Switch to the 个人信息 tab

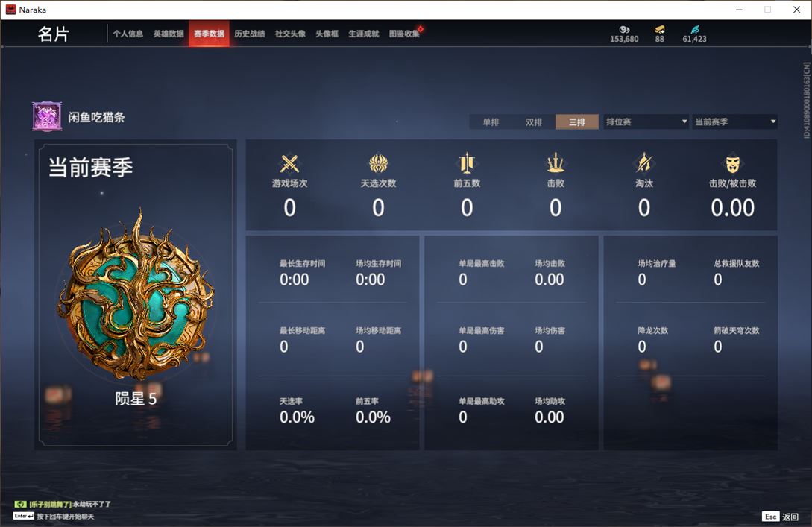point(128,34)
